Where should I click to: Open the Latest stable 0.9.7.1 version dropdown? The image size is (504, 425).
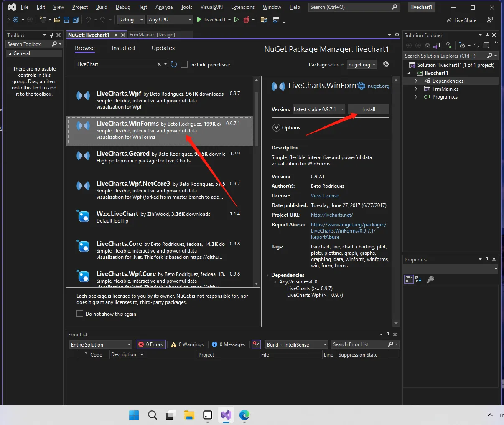pyautogui.click(x=319, y=109)
